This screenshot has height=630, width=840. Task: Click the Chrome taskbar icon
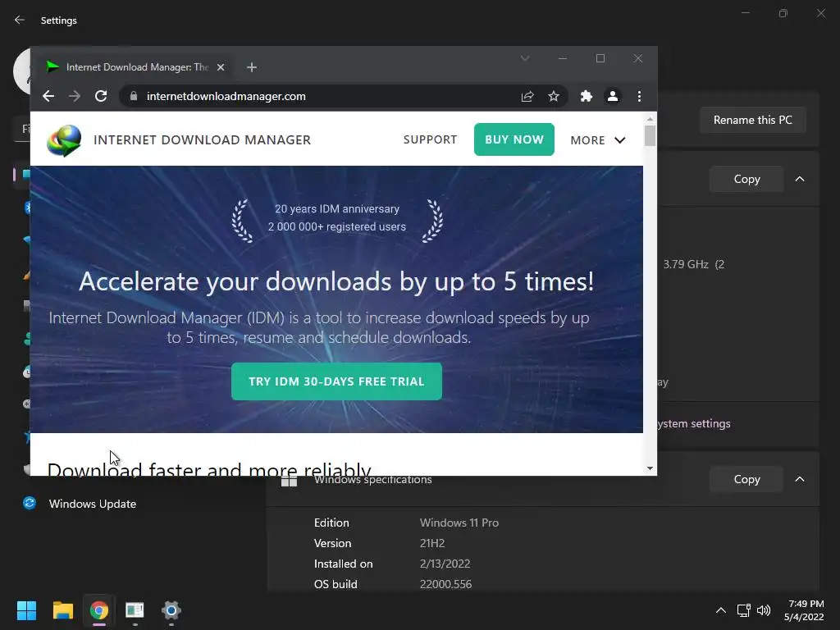(99, 610)
